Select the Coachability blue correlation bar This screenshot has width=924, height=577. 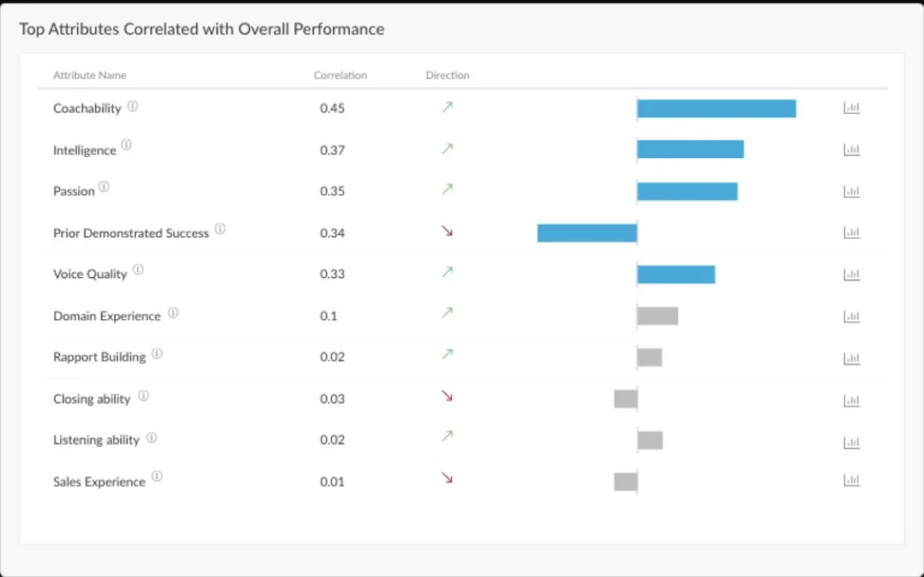point(716,109)
